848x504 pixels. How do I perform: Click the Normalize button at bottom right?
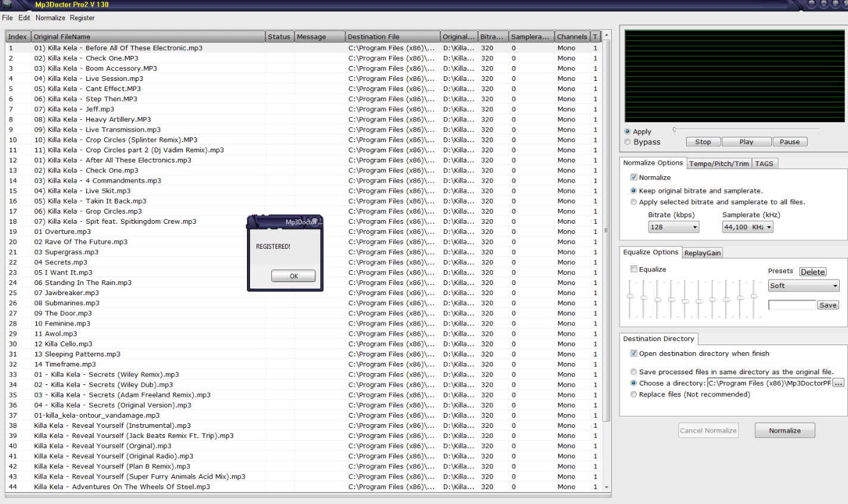(x=784, y=431)
